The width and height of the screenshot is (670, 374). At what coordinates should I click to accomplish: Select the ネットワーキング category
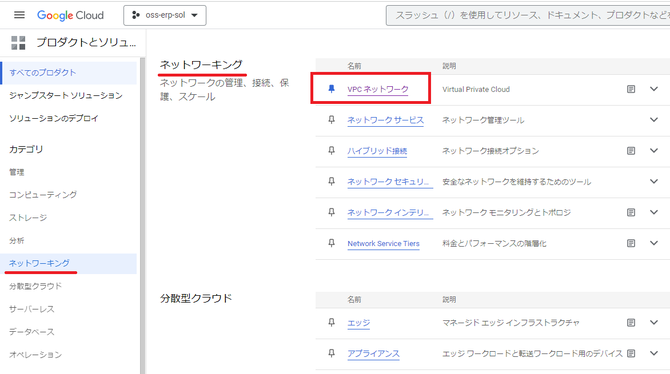(x=69, y=263)
